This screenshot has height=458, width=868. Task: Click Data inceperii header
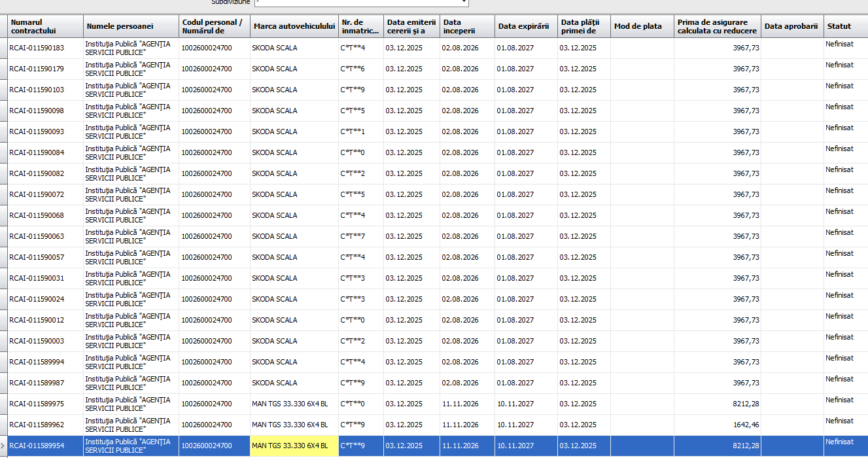click(x=466, y=26)
